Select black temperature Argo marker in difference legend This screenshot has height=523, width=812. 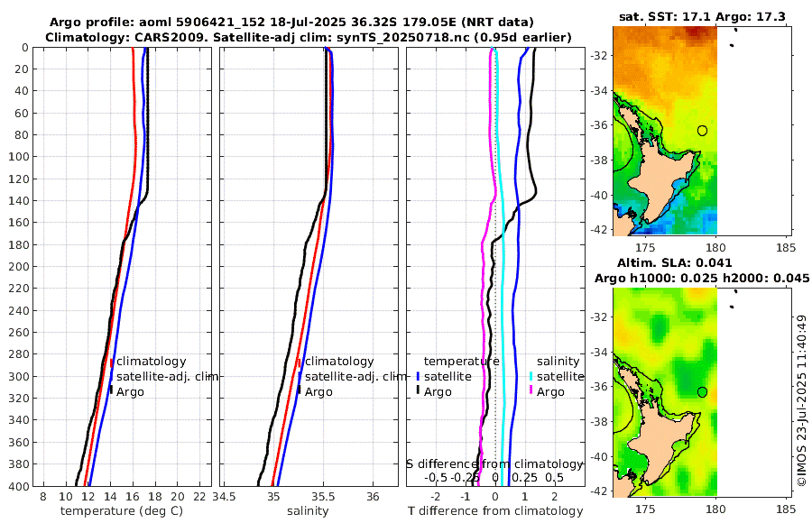coord(419,391)
